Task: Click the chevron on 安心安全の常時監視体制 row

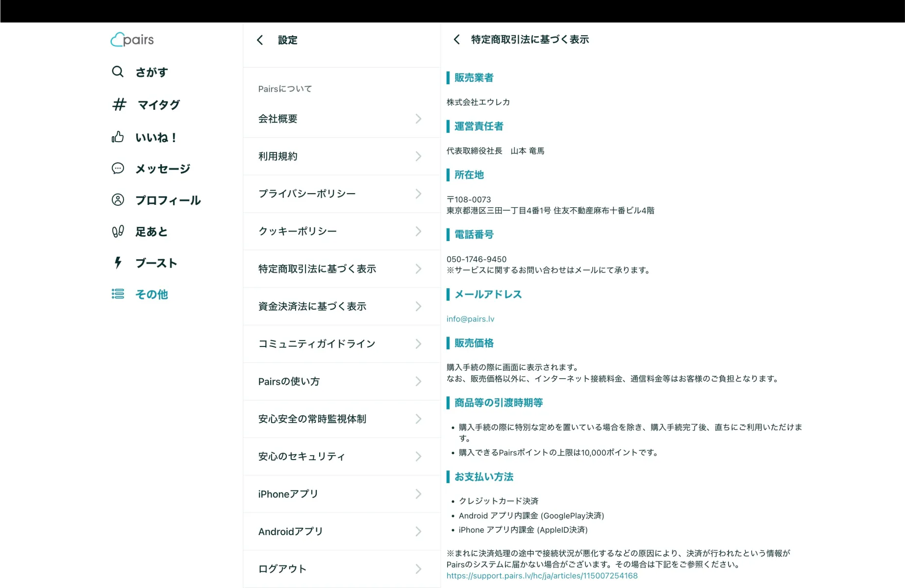Action: click(418, 419)
